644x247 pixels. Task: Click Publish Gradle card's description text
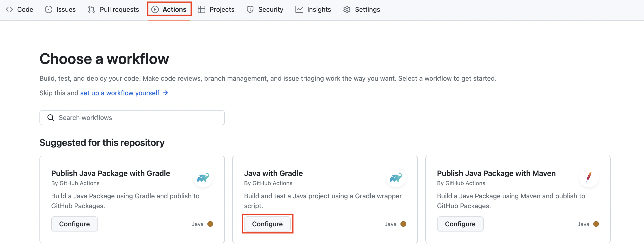point(125,201)
